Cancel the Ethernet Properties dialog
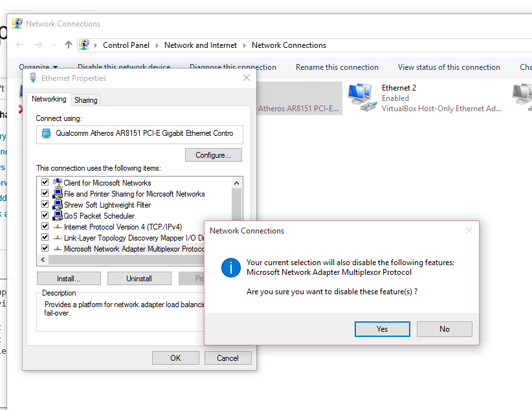 coord(228,358)
